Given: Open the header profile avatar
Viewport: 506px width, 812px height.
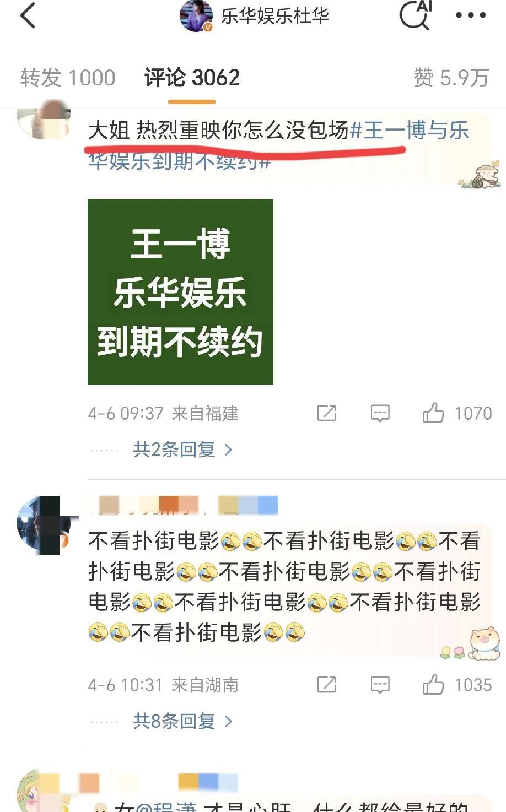Looking at the screenshot, I should [196, 15].
